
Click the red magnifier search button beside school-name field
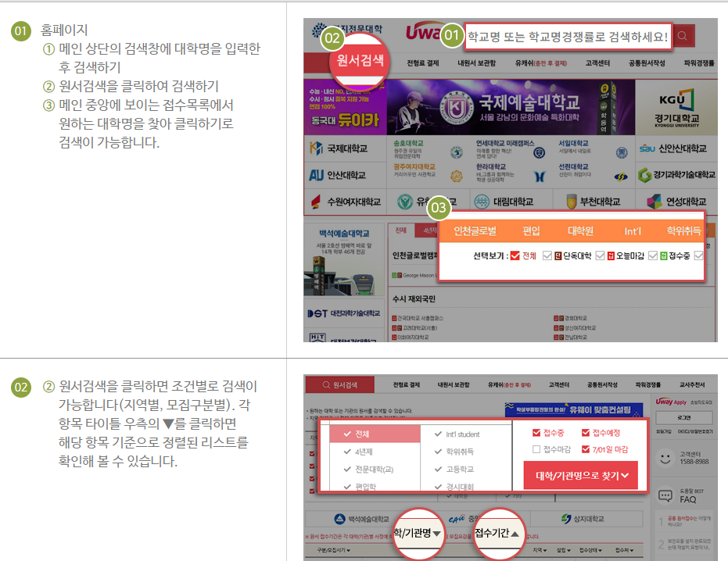tap(683, 36)
